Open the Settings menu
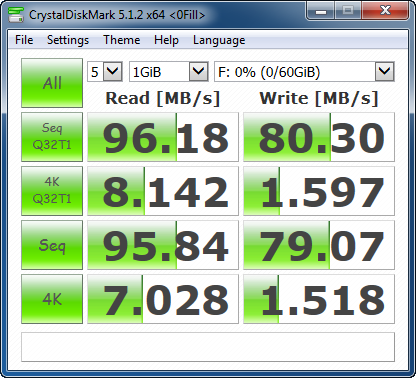This screenshot has height=378, width=416. click(68, 40)
